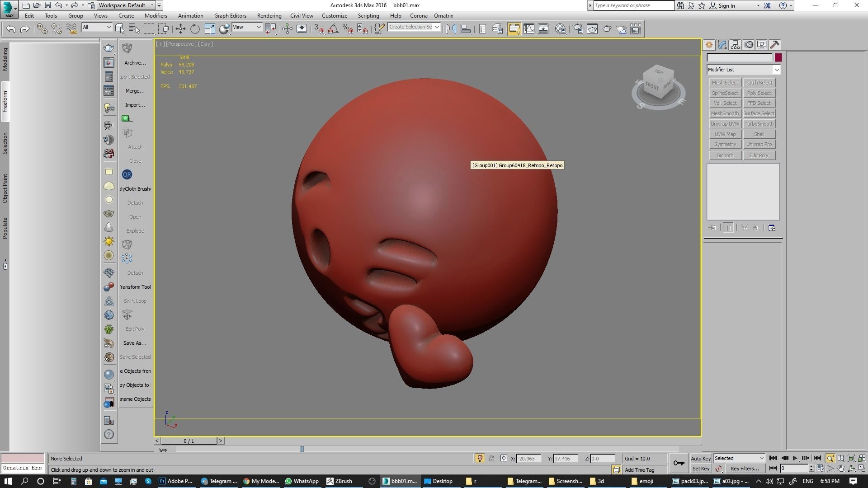
Task: Click the Mirror tool icon
Action: (451, 29)
